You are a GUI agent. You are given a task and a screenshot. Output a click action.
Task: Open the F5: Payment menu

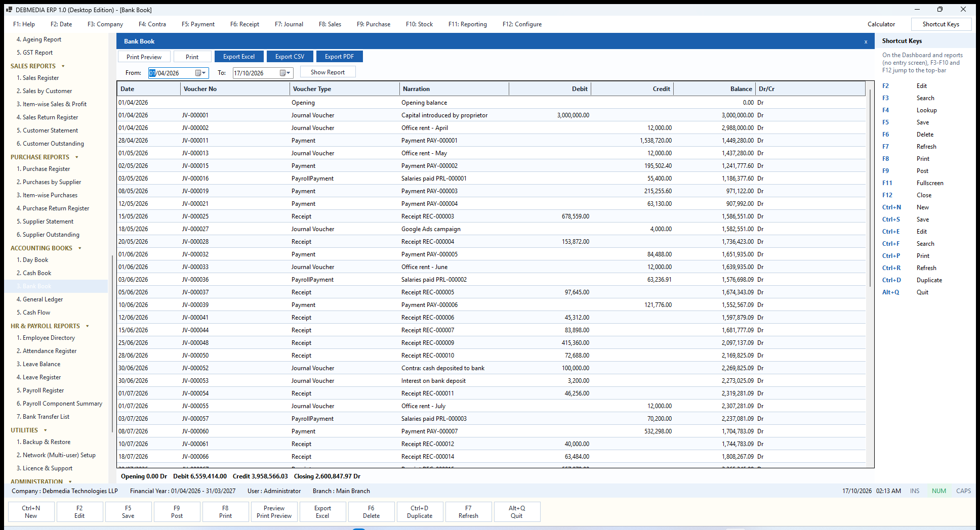198,24
